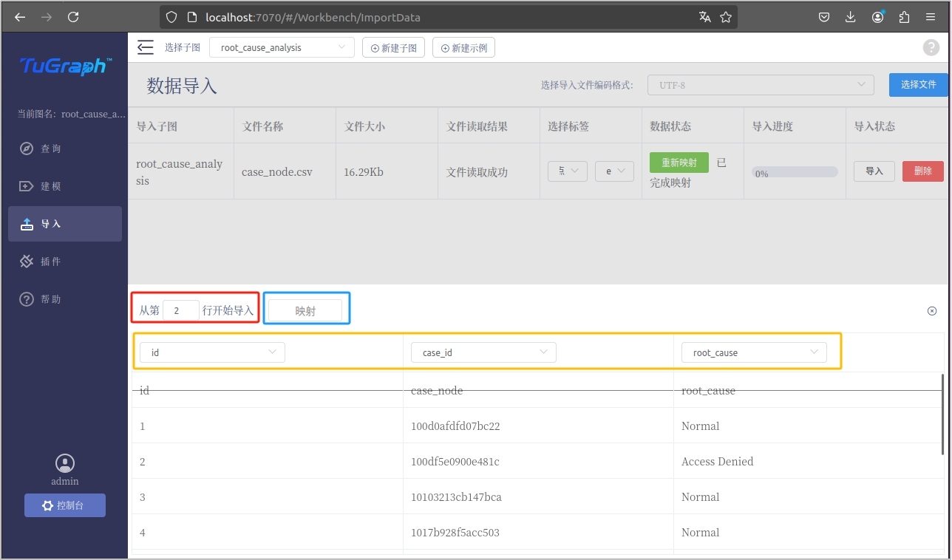Viewport: 952px width, 560px height.
Task: Click the browser reload icon
Action: [x=73, y=17]
